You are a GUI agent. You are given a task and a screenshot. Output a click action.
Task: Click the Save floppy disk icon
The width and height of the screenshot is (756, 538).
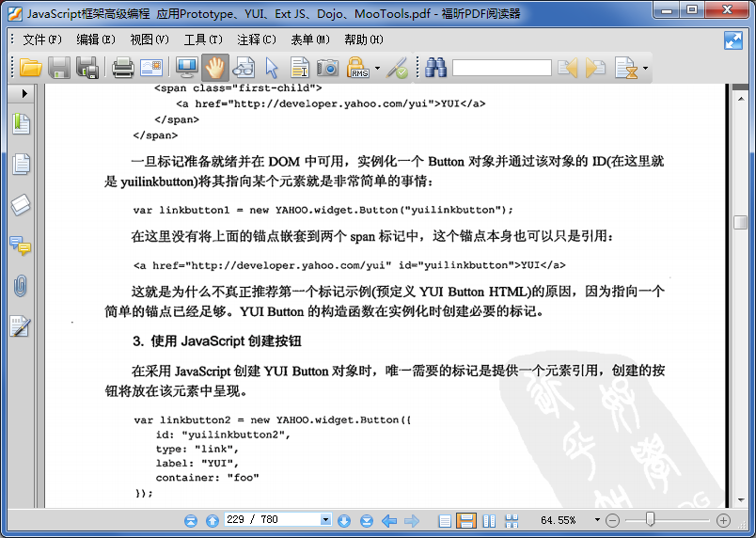pos(59,68)
